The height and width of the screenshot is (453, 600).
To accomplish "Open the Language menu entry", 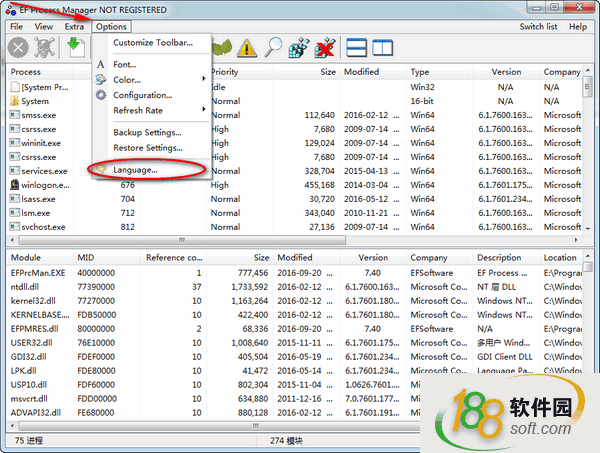I will click(x=136, y=170).
